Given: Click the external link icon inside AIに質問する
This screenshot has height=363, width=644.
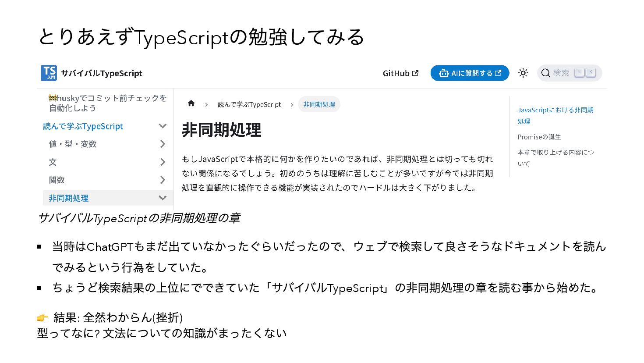Looking at the screenshot, I should [498, 73].
